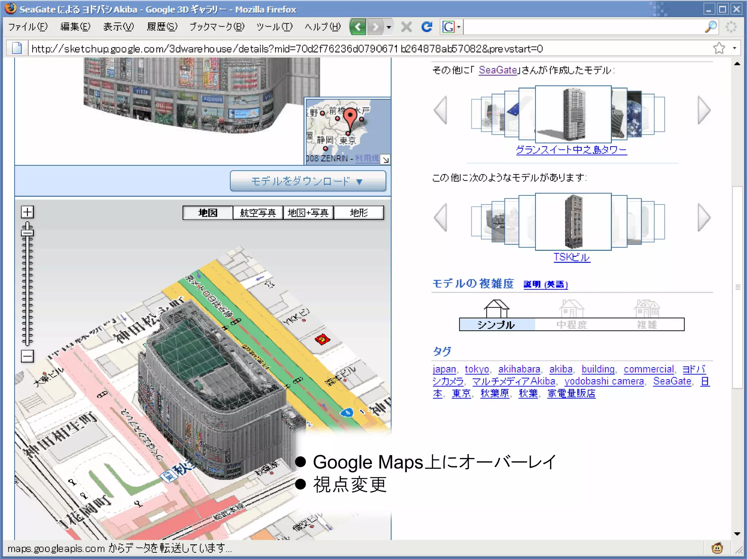This screenshot has width=747, height=560.
Task: Click the map zoom slider handle
Action: [27, 232]
